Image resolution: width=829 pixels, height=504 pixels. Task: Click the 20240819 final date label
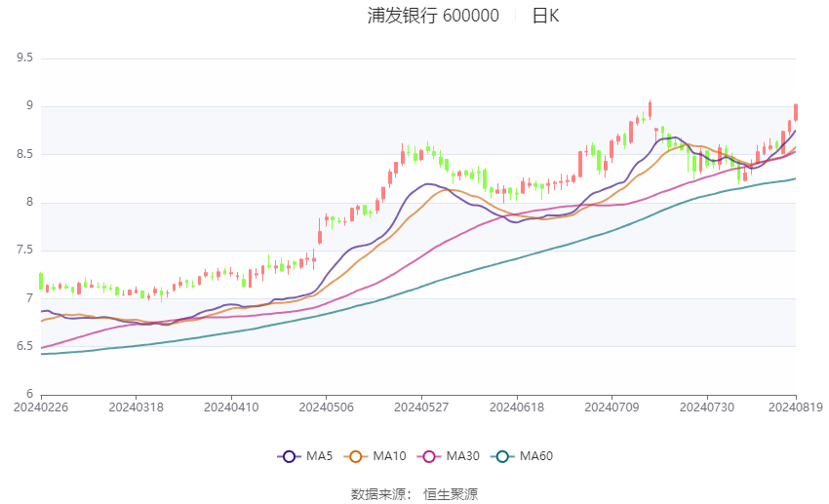pos(796,407)
